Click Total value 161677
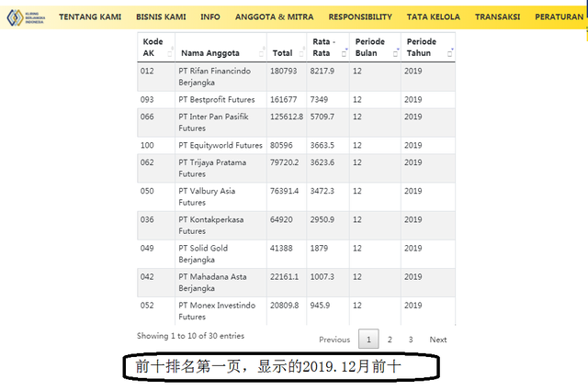This screenshot has height=390, width=588. click(x=284, y=100)
